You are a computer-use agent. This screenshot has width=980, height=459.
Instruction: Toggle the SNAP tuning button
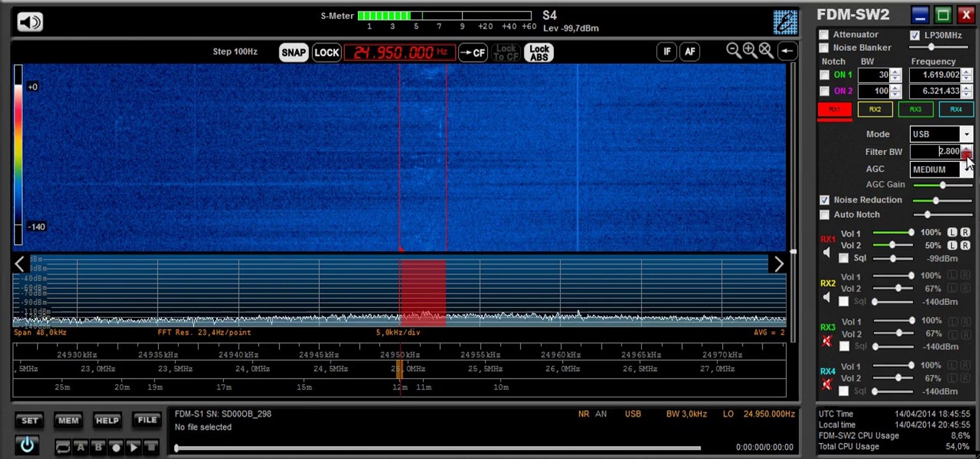[293, 52]
